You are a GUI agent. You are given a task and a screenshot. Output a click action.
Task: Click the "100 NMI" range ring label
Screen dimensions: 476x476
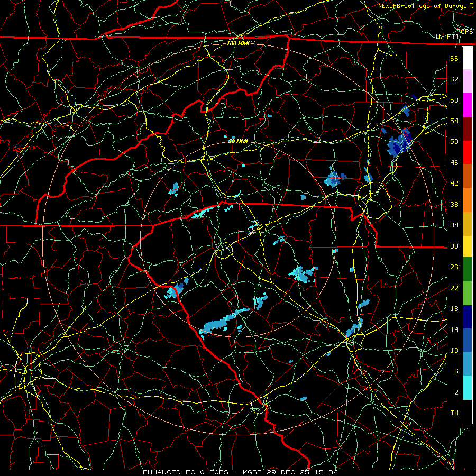click(x=238, y=44)
